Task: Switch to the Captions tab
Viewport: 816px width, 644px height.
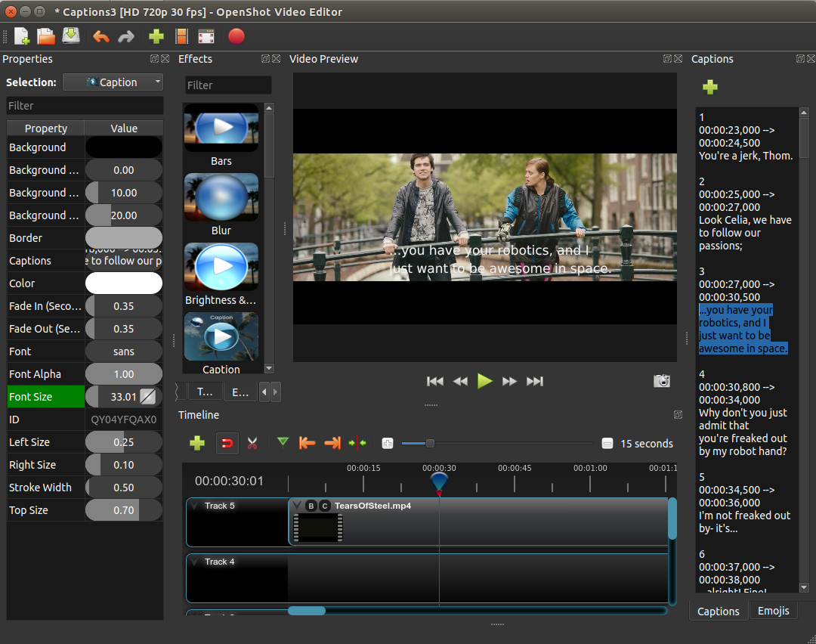Action: pyautogui.click(x=719, y=611)
